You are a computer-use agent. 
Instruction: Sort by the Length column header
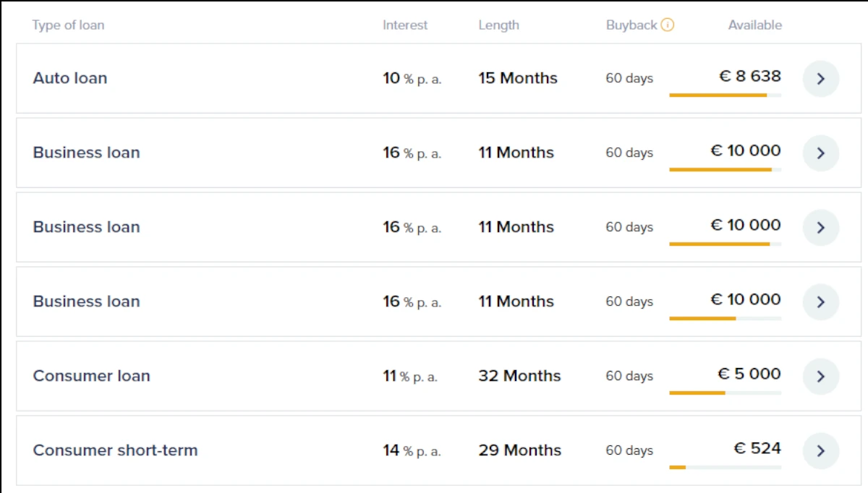tap(498, 25)
